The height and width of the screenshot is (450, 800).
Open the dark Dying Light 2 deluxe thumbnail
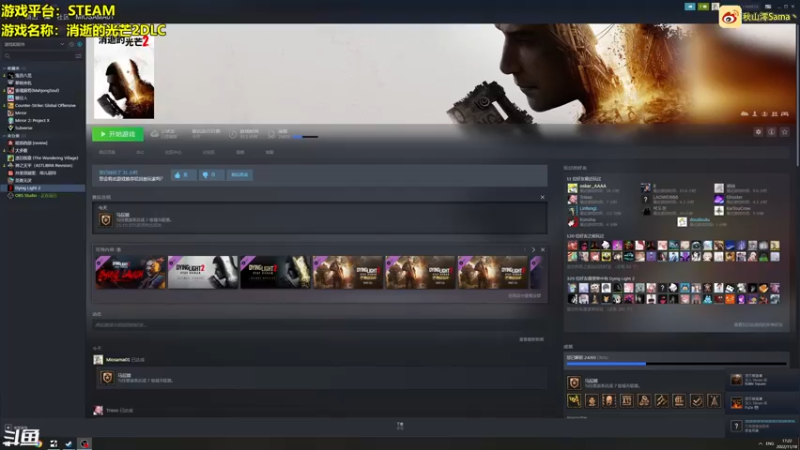coord(276,272)
